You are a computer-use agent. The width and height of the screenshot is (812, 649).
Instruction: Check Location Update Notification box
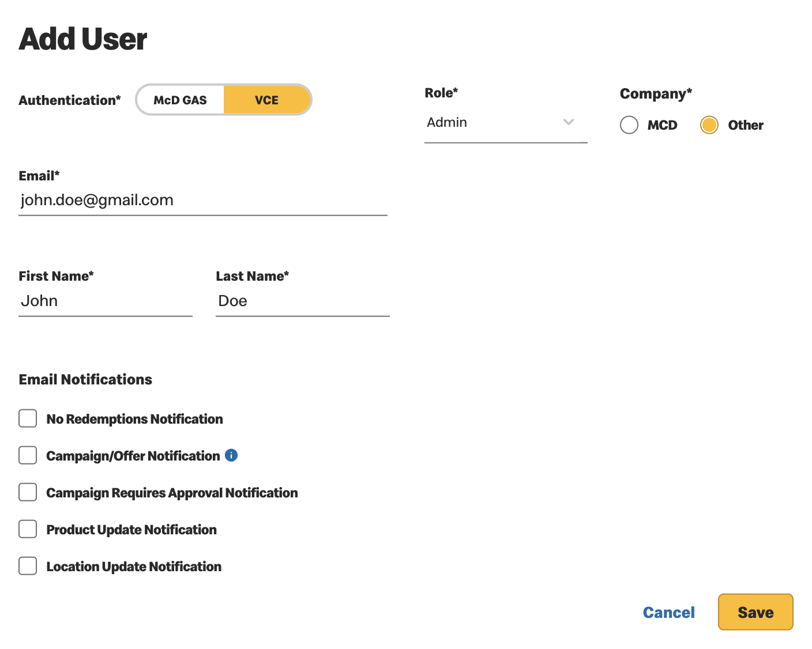click(28, 566)
